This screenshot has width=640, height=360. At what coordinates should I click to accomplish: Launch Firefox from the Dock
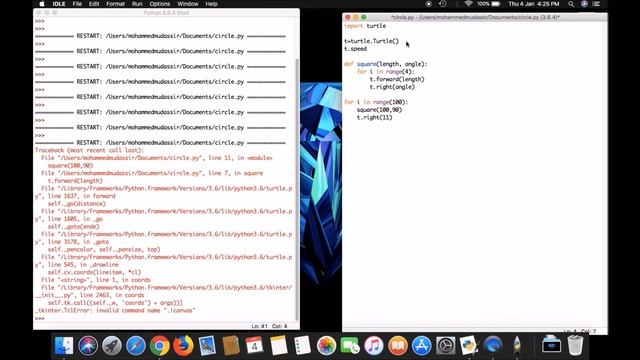[x=183, y=346]
